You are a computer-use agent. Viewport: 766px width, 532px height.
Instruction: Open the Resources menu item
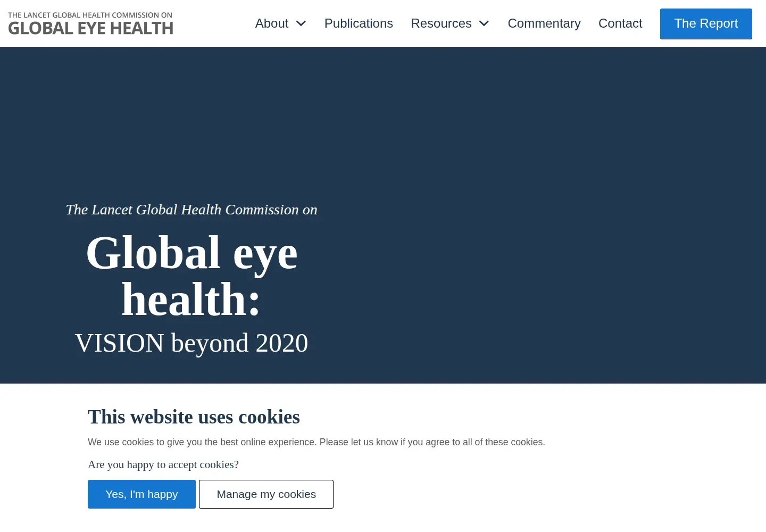(441, 23)
